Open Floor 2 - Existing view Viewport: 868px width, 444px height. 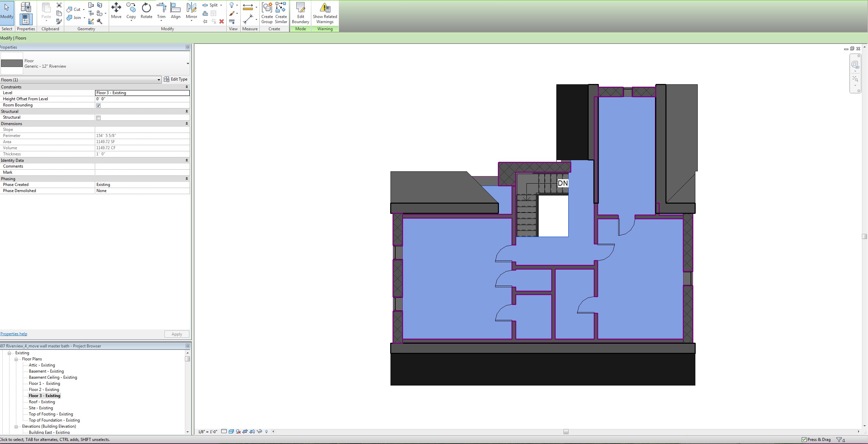click(44, 390)
